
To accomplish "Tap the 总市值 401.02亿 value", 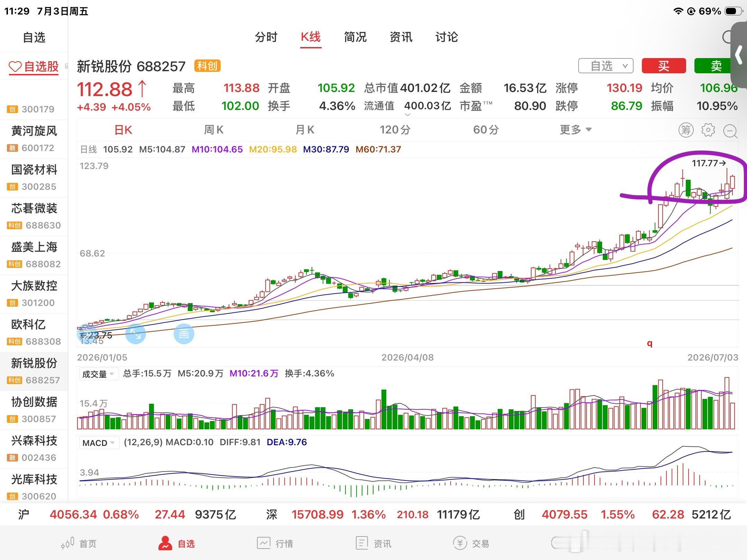I will [x=425, y=88].
